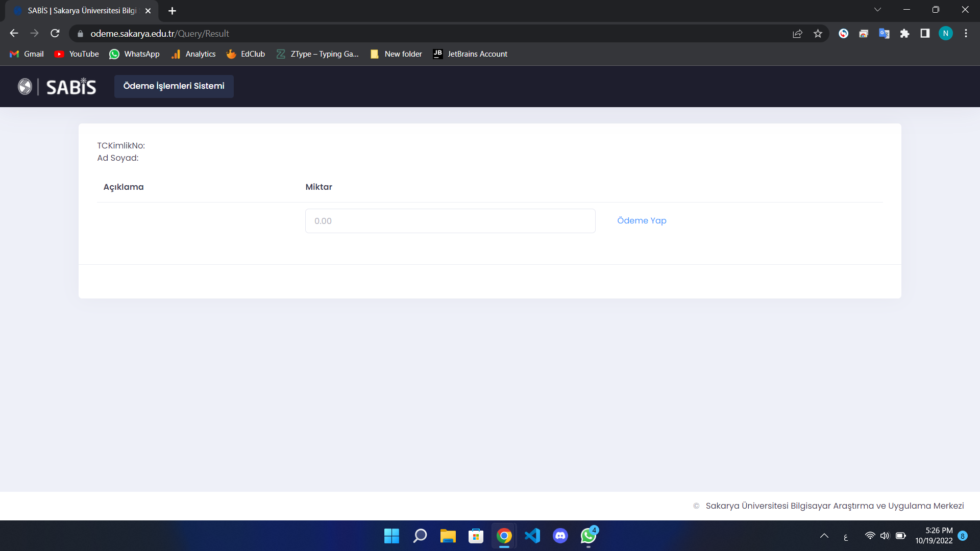The image size is (980, 551).
Task: Open a new browser tab
Action: click(172, 11)
